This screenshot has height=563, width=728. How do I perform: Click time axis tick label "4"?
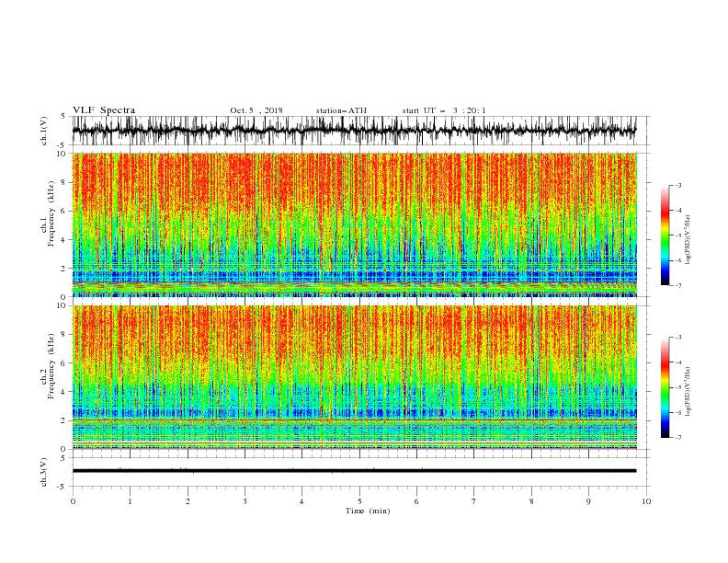pyautogui.click(x=301, y=501)
